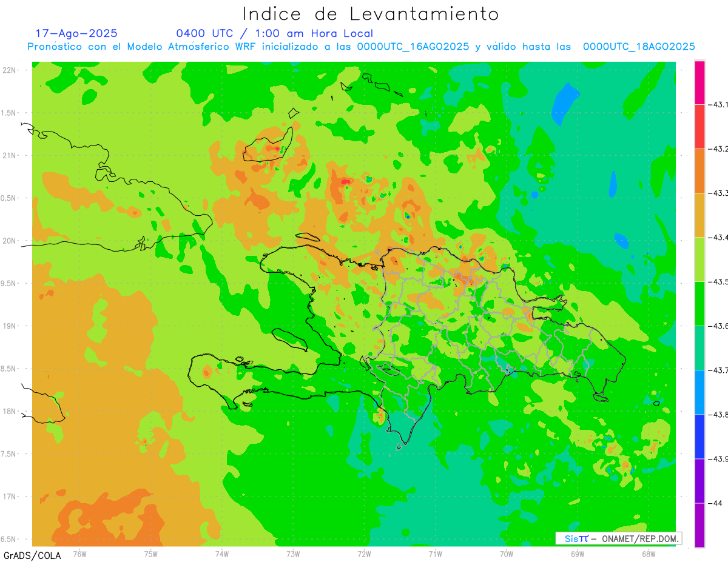
Task: Pick the yellow-orange colorbar segment below -43.3
Action: [x=699, y=215]
